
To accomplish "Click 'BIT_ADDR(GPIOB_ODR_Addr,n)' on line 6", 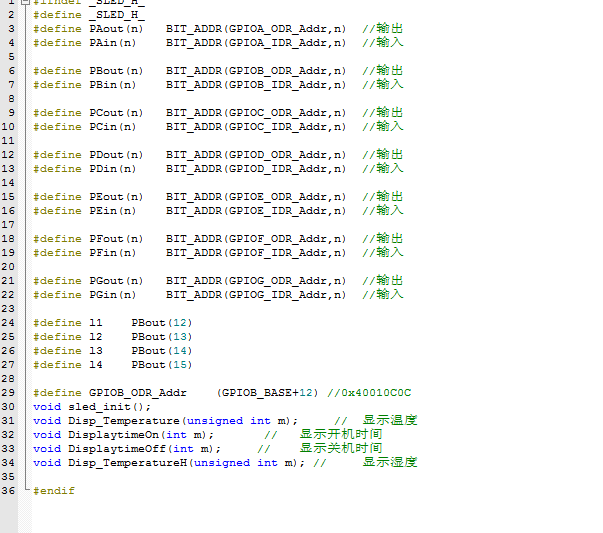I will click(x=256, y=71).
